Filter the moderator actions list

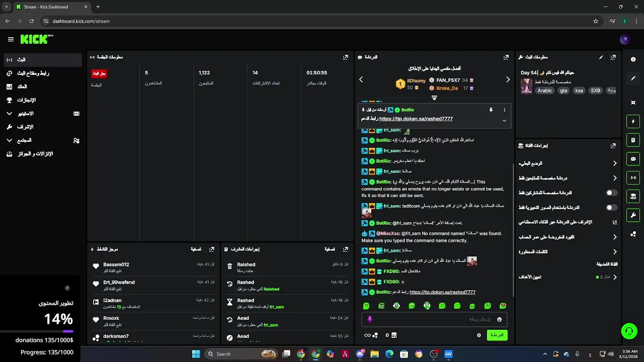point(330,249)
